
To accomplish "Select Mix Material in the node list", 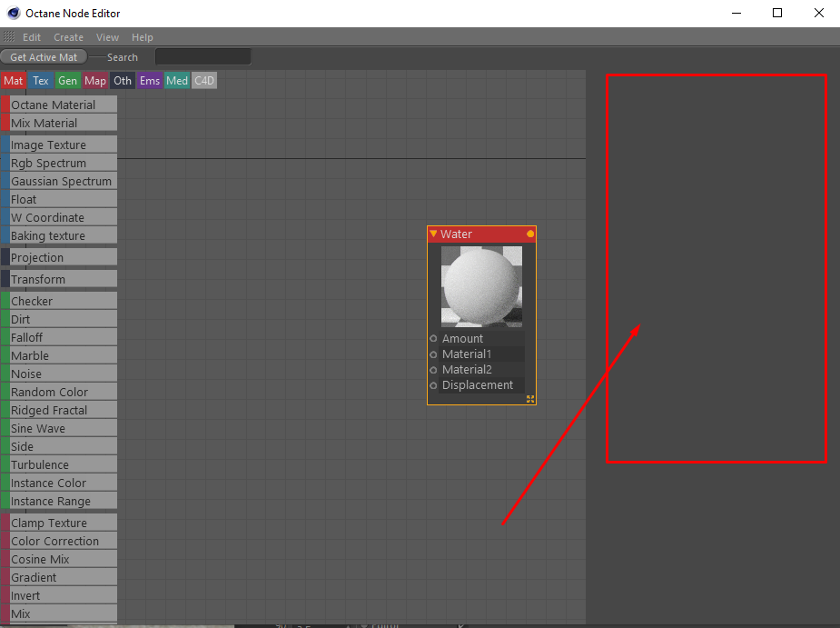I will 59,123.
